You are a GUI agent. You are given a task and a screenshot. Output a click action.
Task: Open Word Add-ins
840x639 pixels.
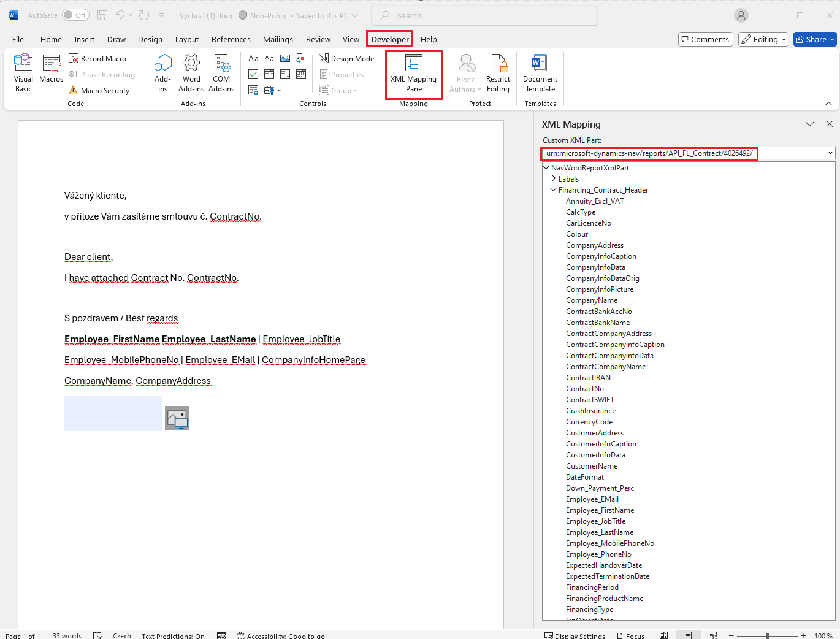pos(191,72)
